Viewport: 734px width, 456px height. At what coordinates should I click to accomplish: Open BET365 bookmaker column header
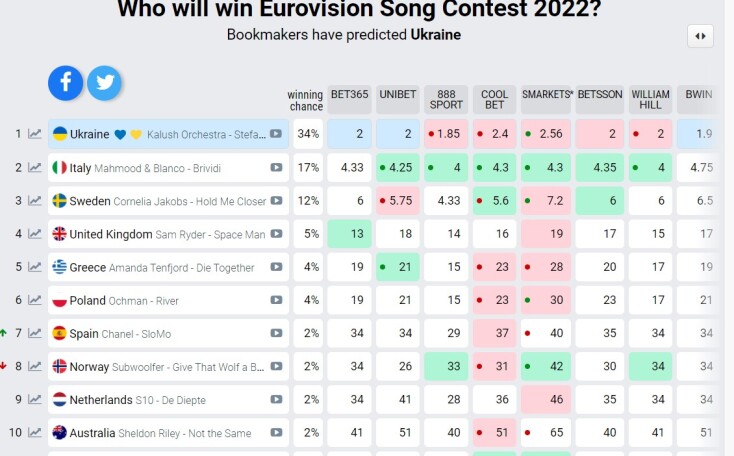point(349,95)
